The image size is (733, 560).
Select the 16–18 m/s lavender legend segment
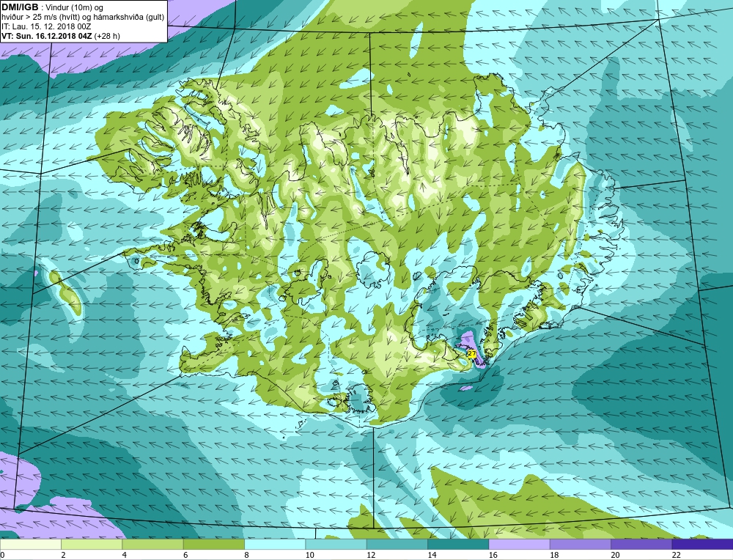click(519, 544)
